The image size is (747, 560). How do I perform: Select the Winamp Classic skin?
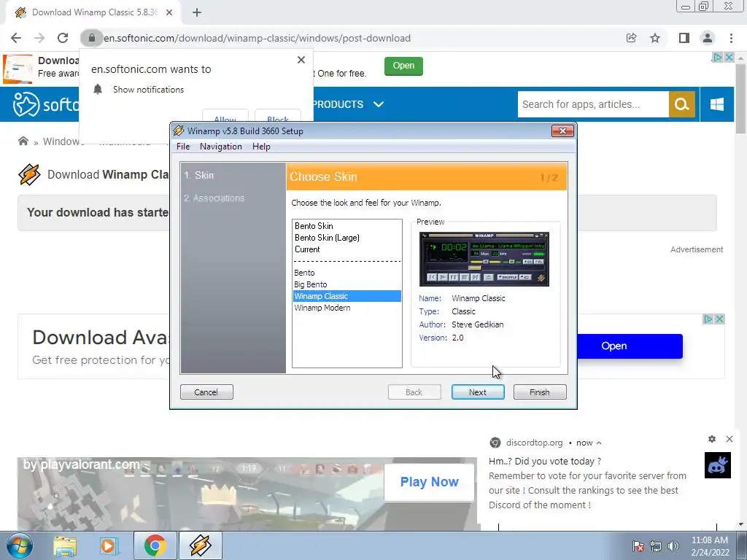(347, 296)
